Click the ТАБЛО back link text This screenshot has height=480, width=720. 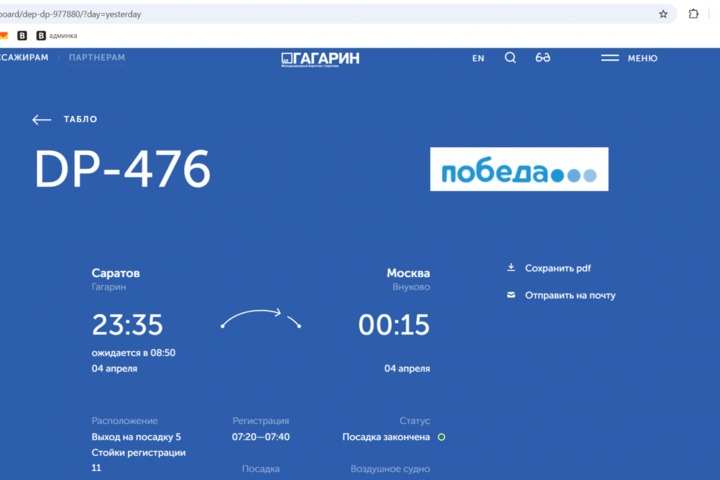80,120
